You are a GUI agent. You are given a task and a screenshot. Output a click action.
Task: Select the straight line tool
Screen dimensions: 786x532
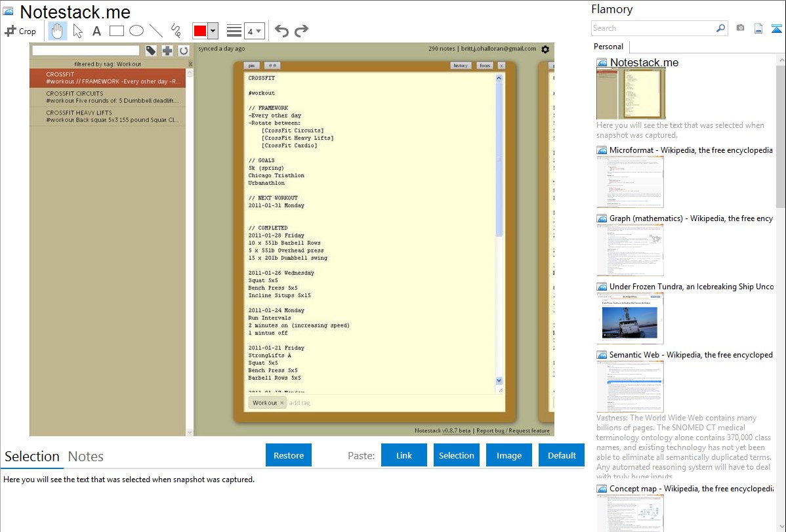(x=156, y=31)
